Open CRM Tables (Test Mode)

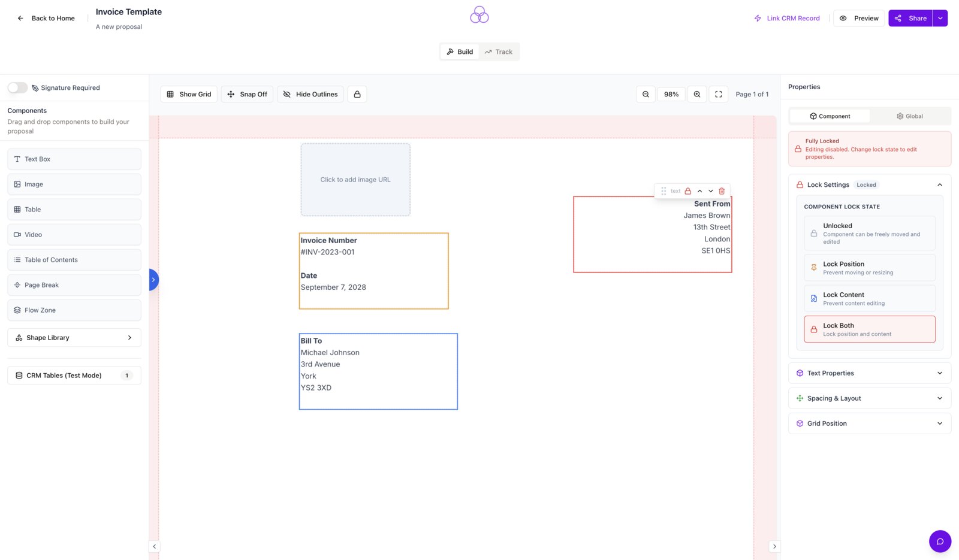point(74,376)
